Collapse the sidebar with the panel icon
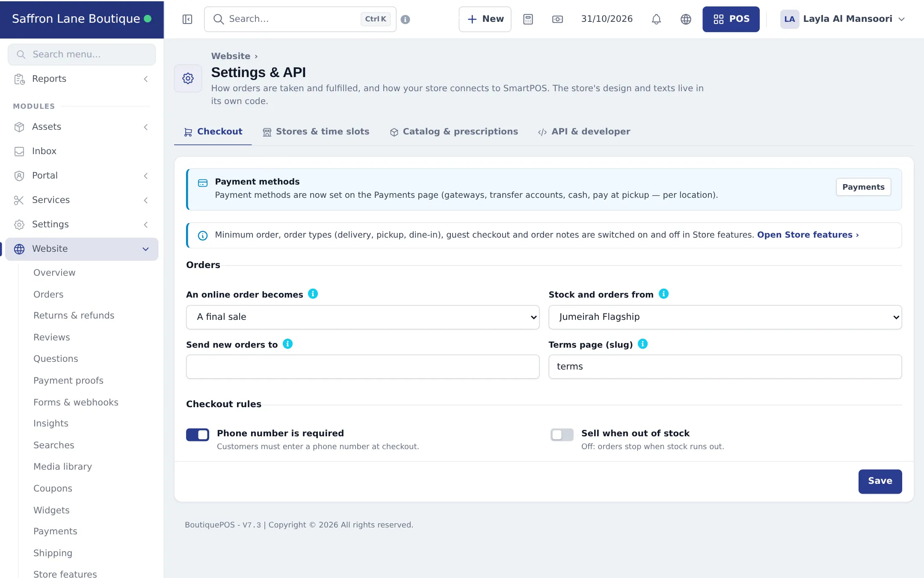 coord(187,19)
